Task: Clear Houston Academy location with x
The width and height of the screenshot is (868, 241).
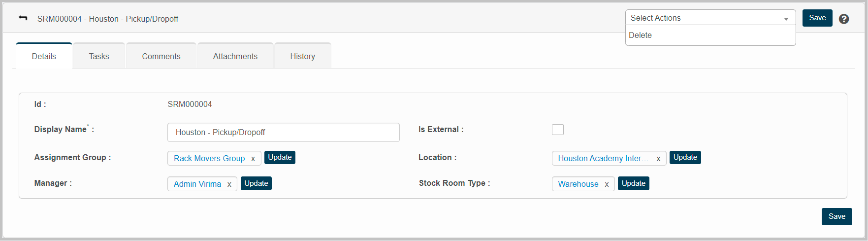Action: tap(658, 159)
